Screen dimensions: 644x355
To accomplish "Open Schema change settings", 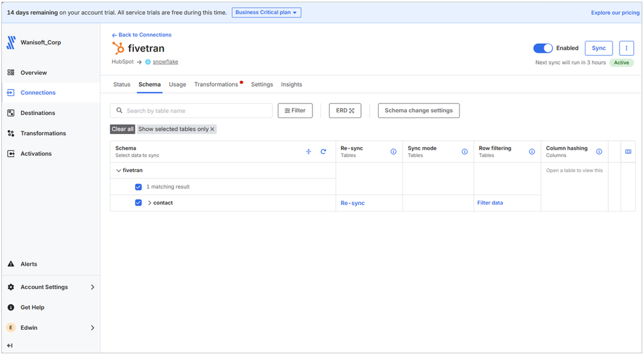I will point(418,111).
